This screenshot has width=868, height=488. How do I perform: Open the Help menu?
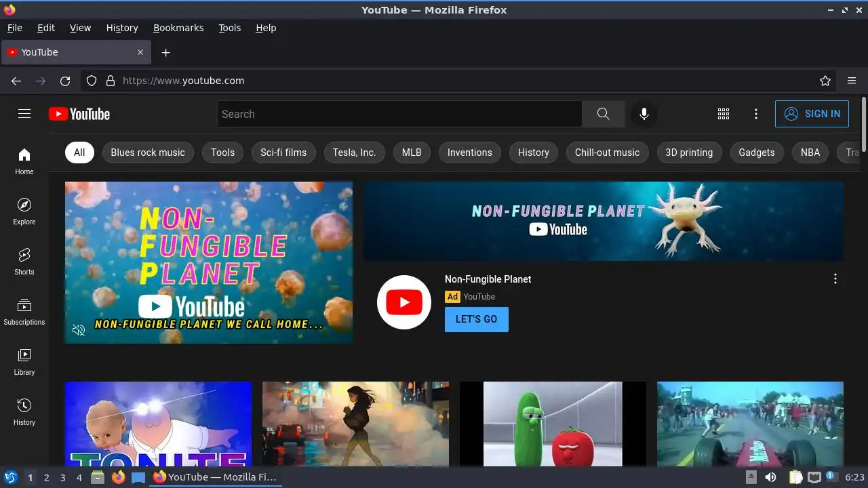(266, 28)
